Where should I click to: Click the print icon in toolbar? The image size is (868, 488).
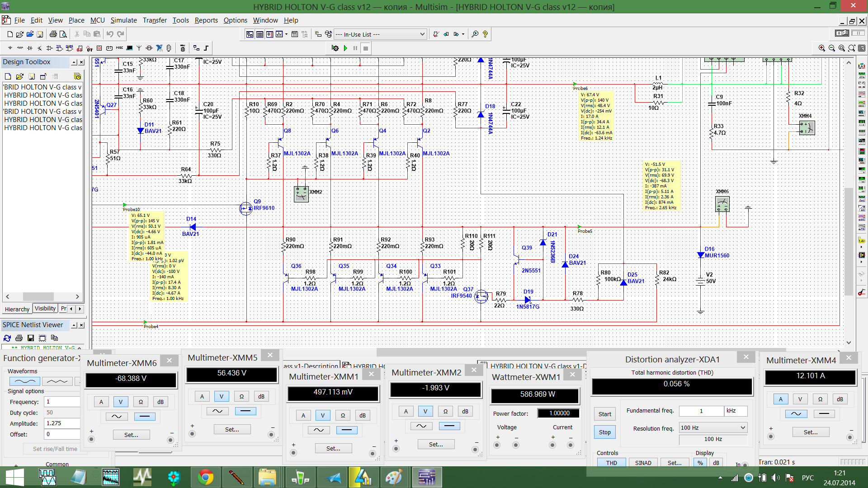53,34
